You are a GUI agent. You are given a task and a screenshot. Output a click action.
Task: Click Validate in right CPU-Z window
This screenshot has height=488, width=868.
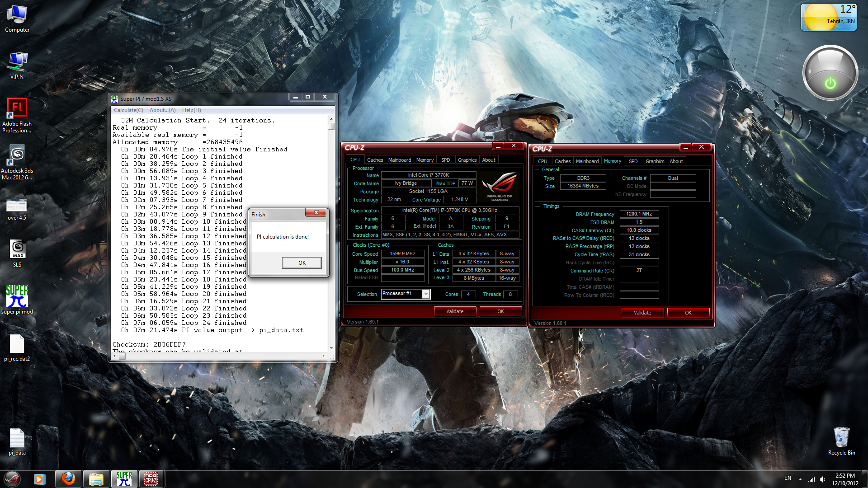tap(642, 313)
